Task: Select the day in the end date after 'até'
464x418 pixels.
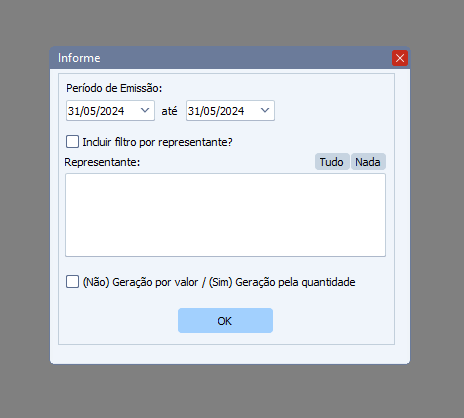Action: click(x=192, y=111)
